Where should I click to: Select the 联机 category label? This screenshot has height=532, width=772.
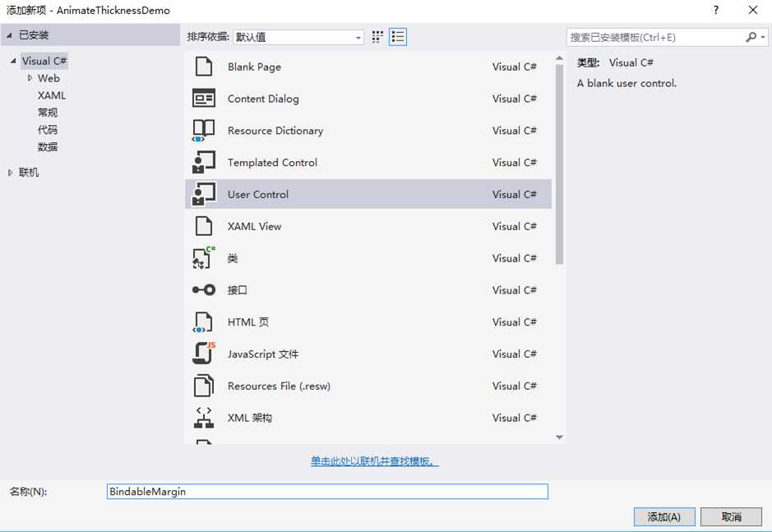pos(29,173)
